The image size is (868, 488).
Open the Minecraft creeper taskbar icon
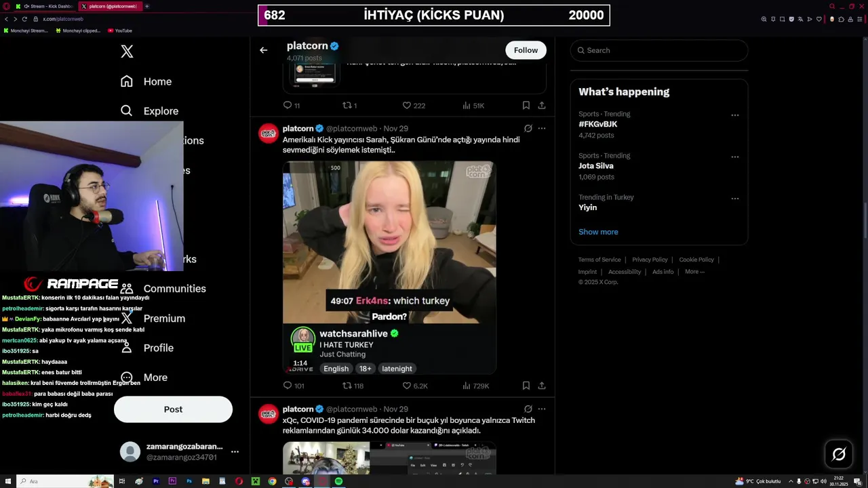click(256, 481)
